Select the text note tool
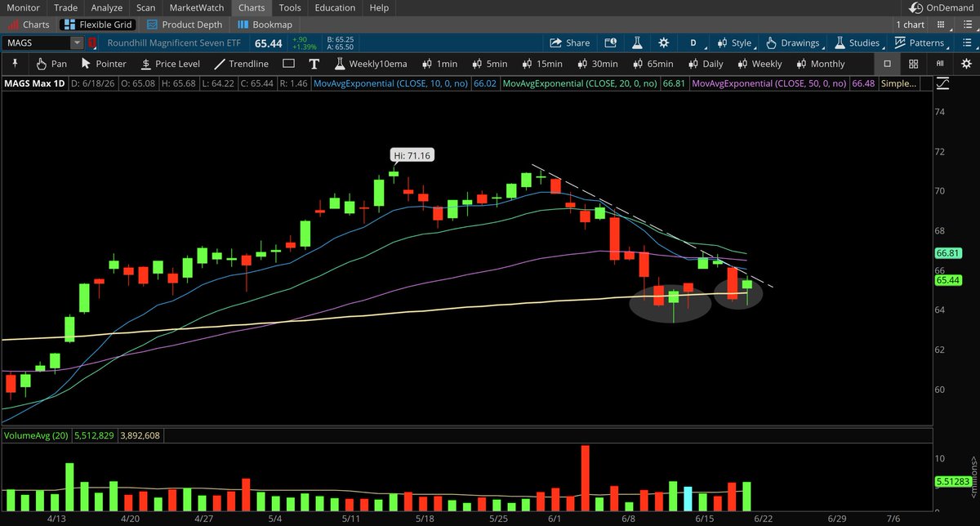 (x=314, y=64)
